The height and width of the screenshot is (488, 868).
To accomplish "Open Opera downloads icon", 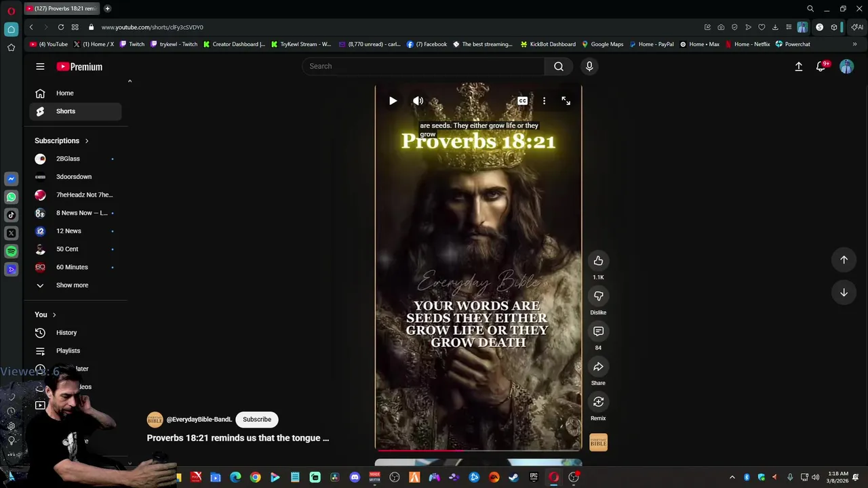I will [775, 27].
